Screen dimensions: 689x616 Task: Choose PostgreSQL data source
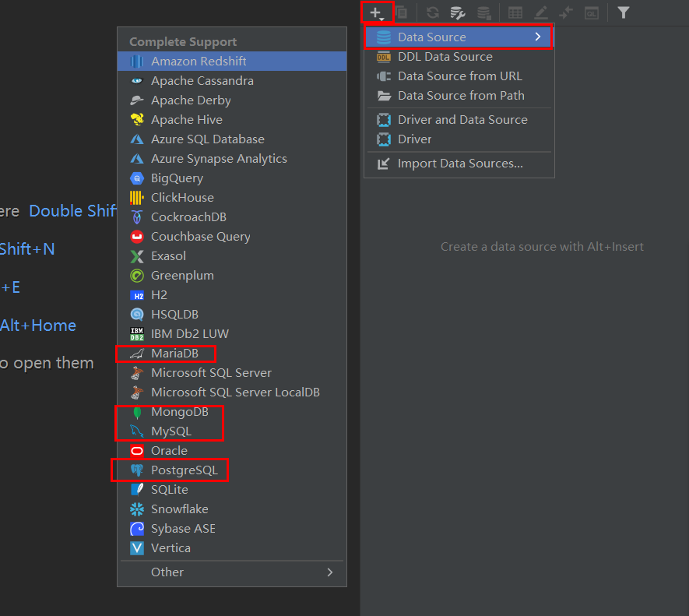pyautogui.click(x=232, y=470)
